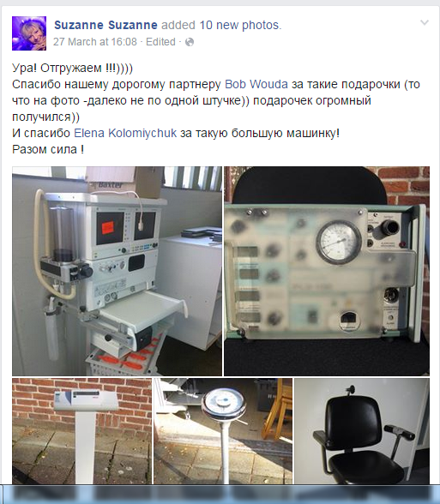Open the black chair photo
Image resolution: width=440 pixels, height=504 pixels.
point(362,431)
